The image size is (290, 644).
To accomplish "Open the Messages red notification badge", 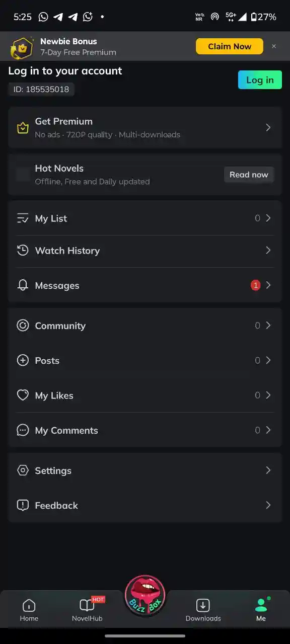I will 255,285.
